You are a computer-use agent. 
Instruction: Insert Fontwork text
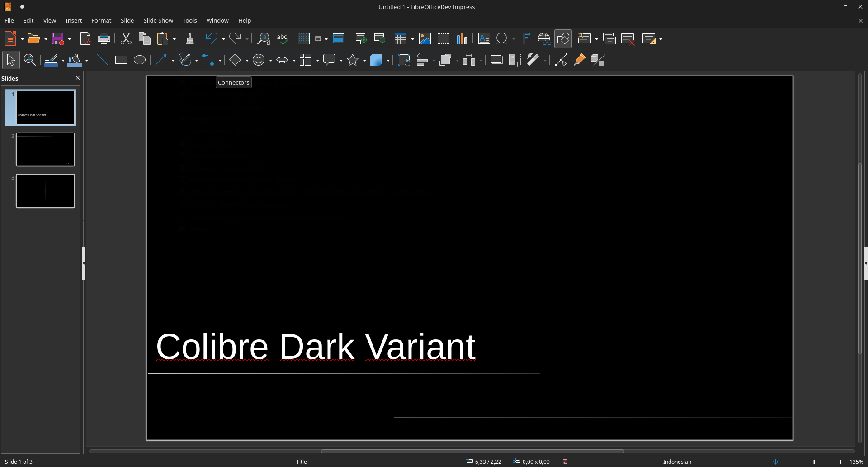pos(525,39)
